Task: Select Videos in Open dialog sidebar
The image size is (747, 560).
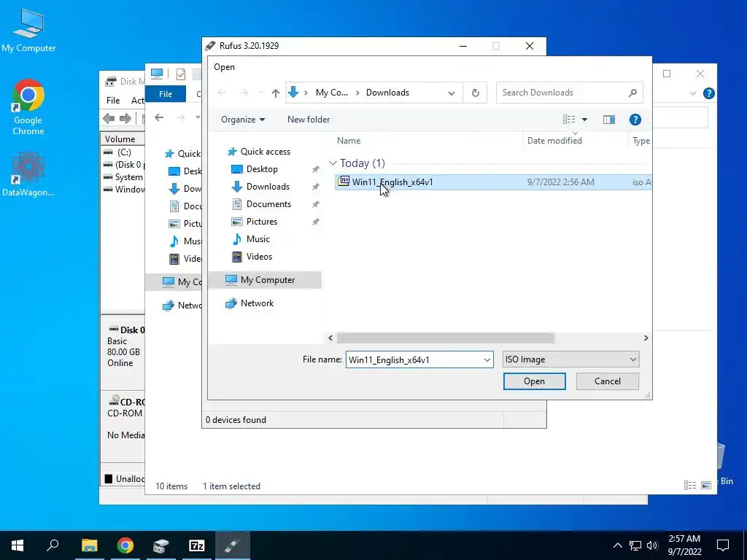Action: pyautogui.click(x=259, y=257)
